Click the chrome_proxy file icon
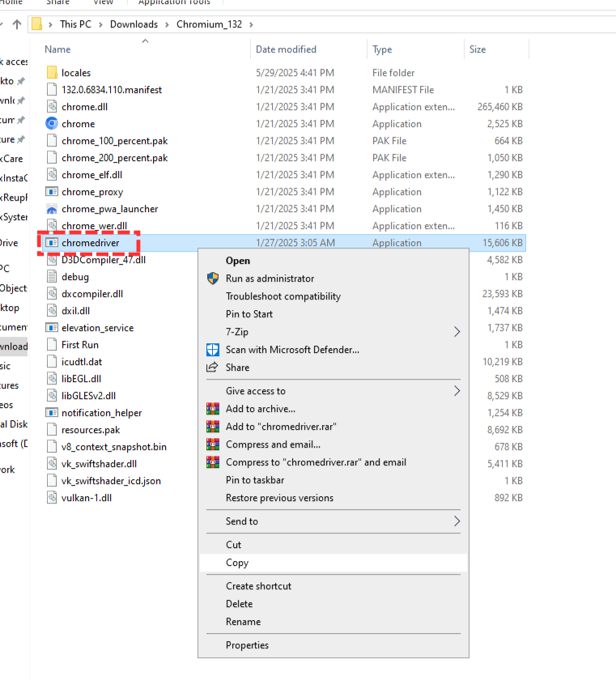This screenshot has width=616, height=680. click(x=52, y=192)
